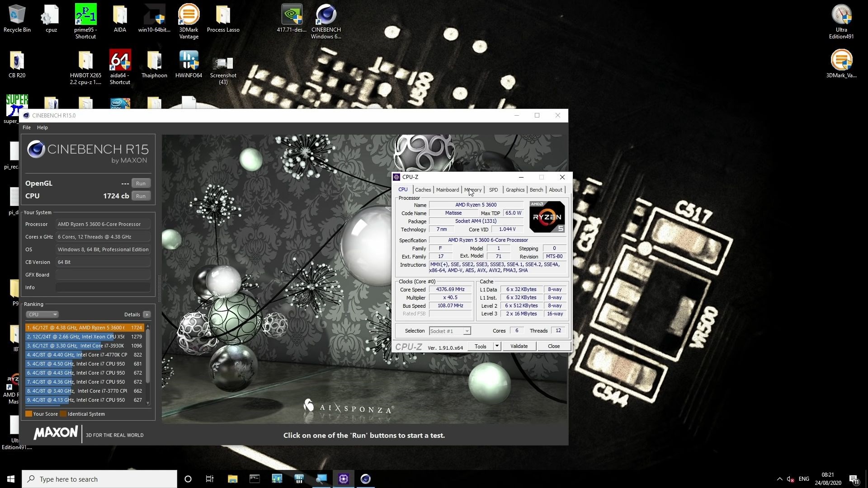
Task: Select ranking row Intel Xeon 12C/24T
Action: 85,337
